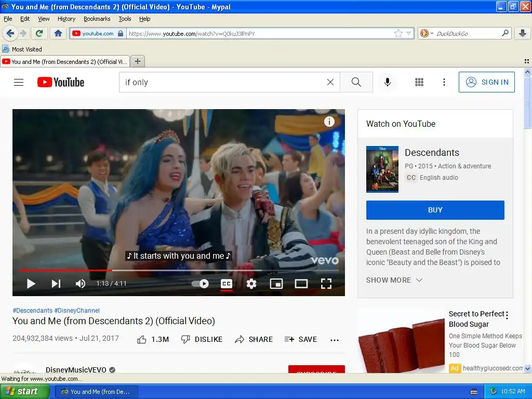Click the YouTube logo
The image size is (532, 399).
(61, 82)
